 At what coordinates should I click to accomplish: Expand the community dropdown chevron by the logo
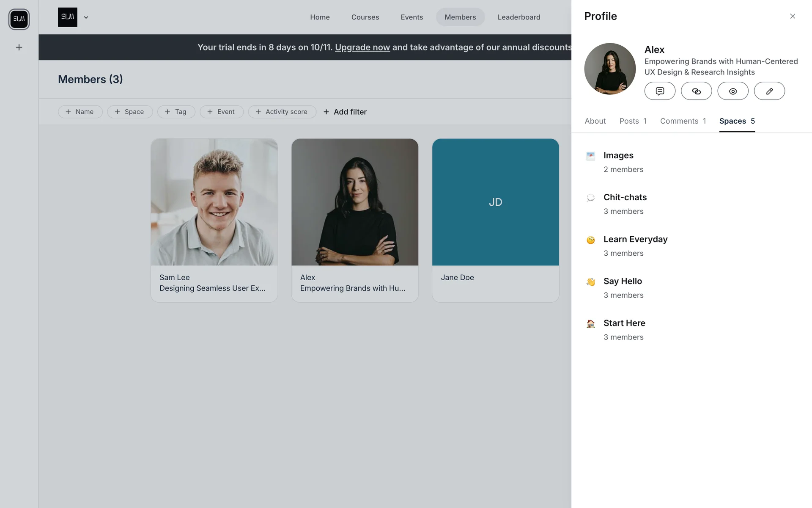86,17
